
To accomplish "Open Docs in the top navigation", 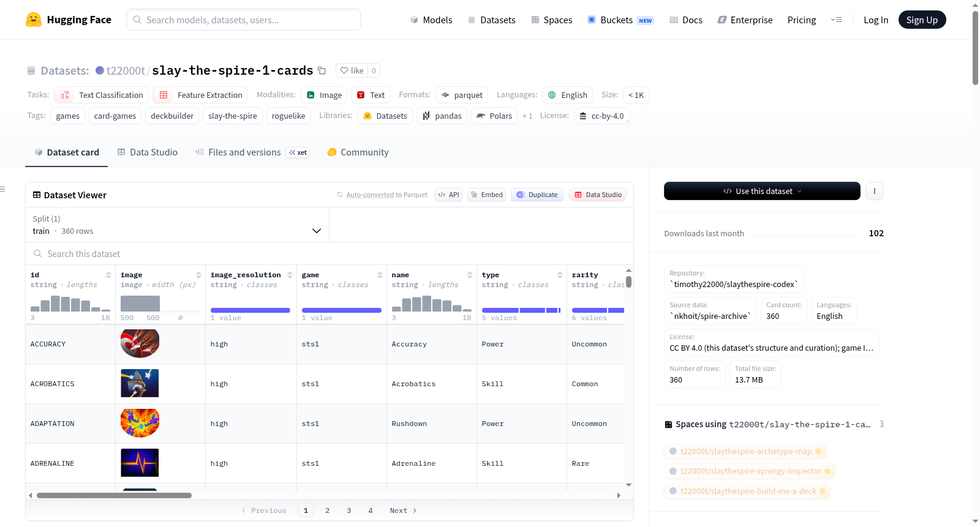I will pos(686,20).
